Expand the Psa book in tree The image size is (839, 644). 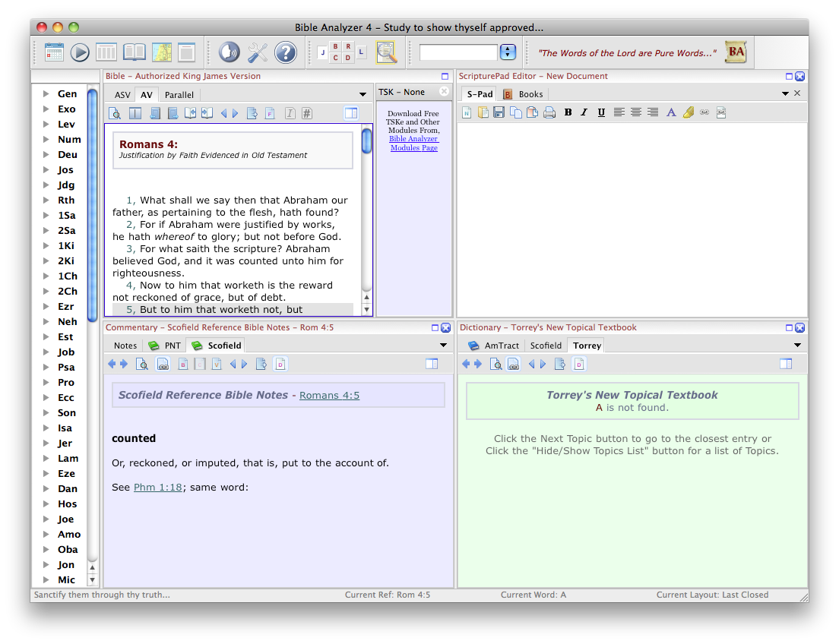click(46, 367)
